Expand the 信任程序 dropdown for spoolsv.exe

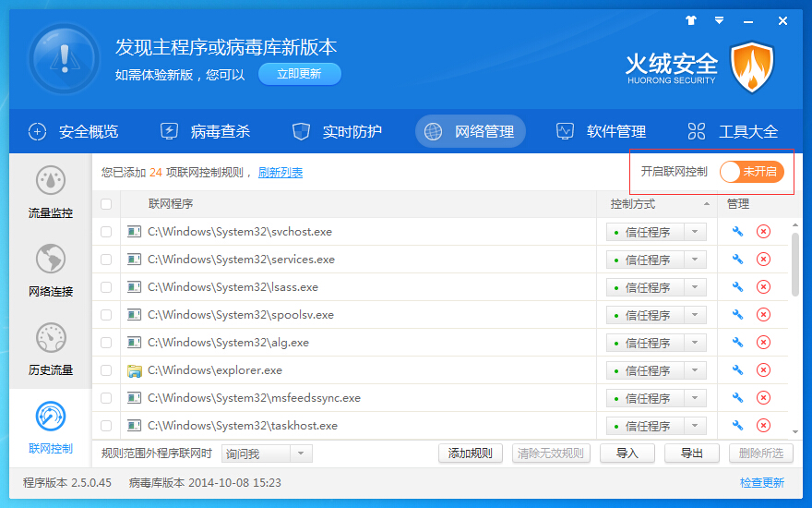click(x=695, y=315)
